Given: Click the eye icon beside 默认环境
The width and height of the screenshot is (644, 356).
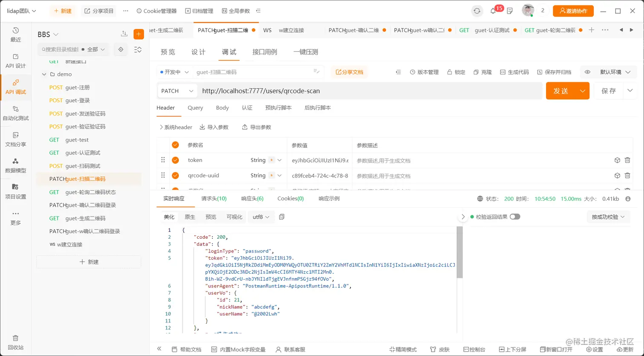Looking at the screenshot, I should click(587, 72).
